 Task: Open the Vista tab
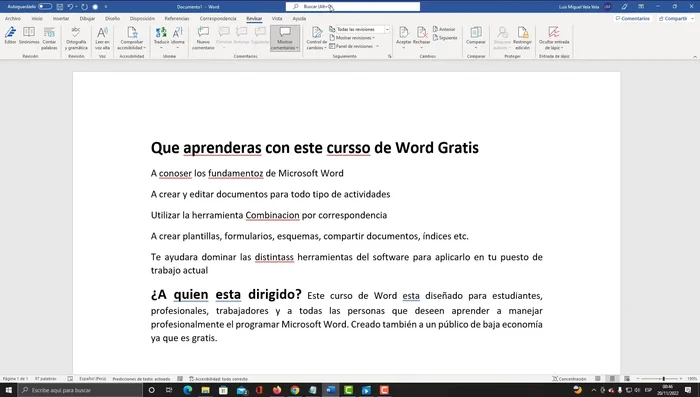pyautogui.click(x=277, y=19)
